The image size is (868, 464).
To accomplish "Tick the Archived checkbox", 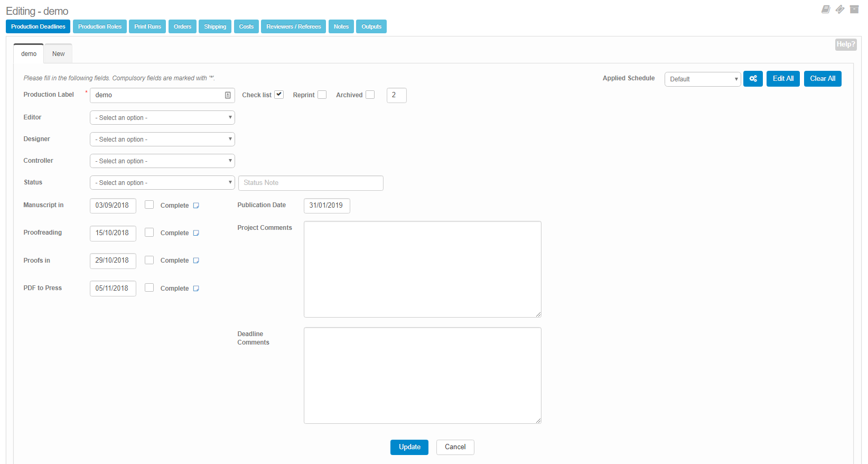I will (x=370, y=95).
